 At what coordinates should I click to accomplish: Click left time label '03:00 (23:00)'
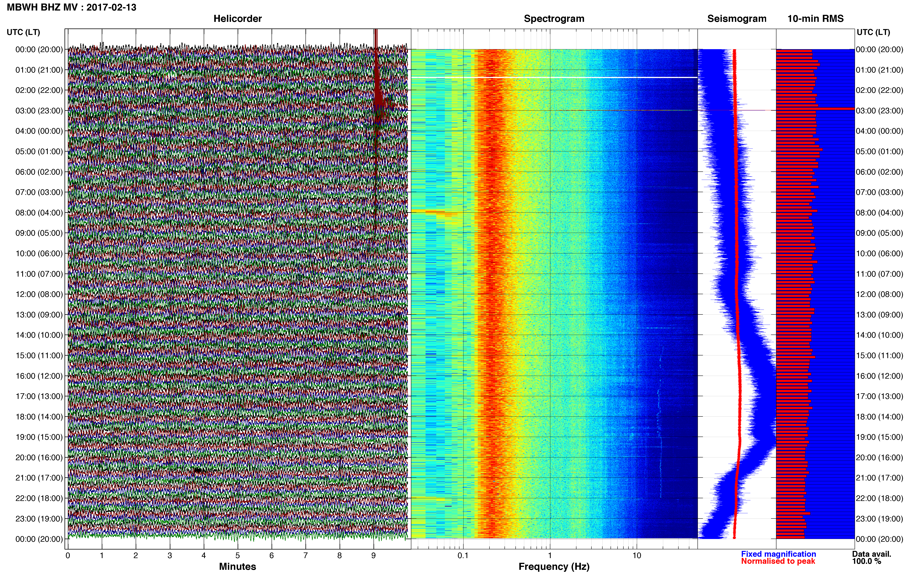pyautogui.click(x=39, y=111)
